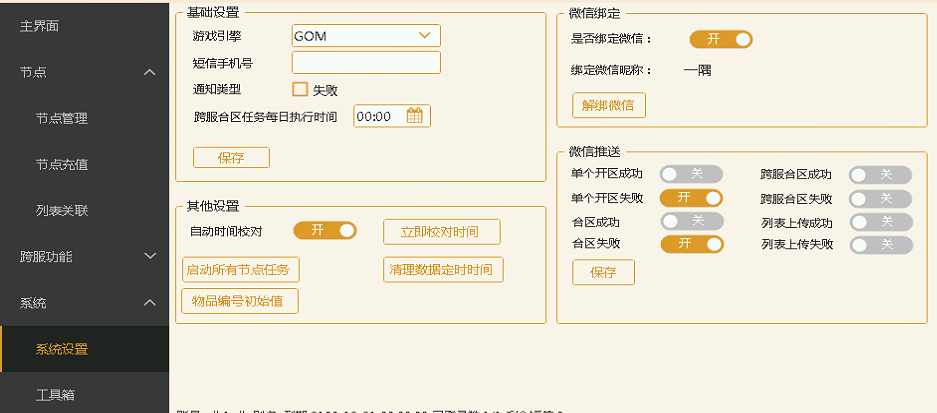Toggle the 是否绑定微信 switch
Viewport: 937px width, 413px height.
tap(720, 39)
